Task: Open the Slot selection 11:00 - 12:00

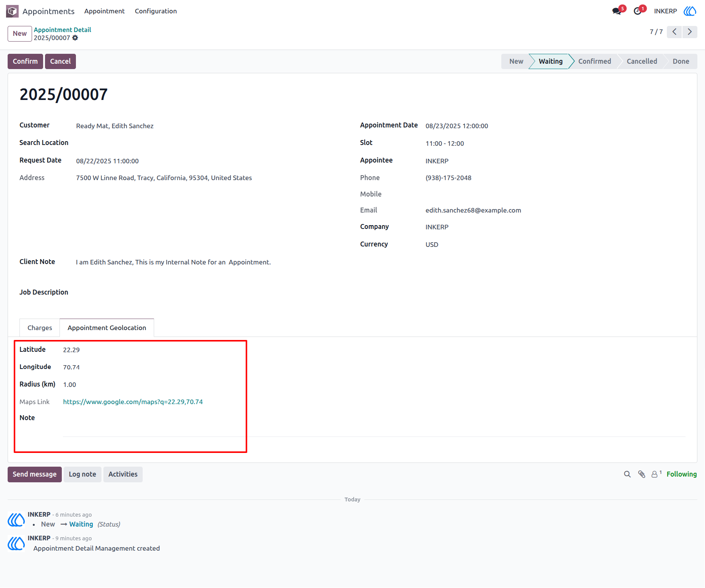Action: coord(445,143)
